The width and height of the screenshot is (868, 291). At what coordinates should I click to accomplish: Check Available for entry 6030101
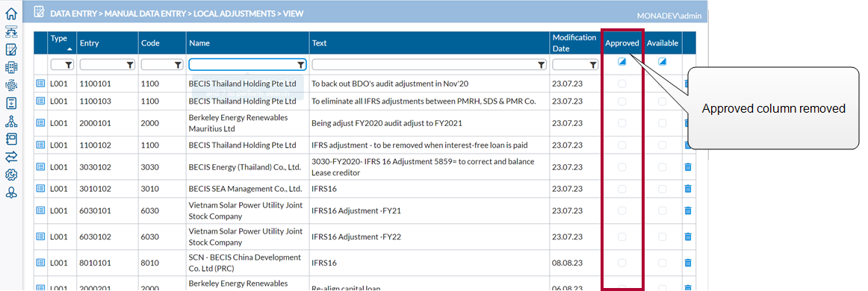[x=662, y=210]
